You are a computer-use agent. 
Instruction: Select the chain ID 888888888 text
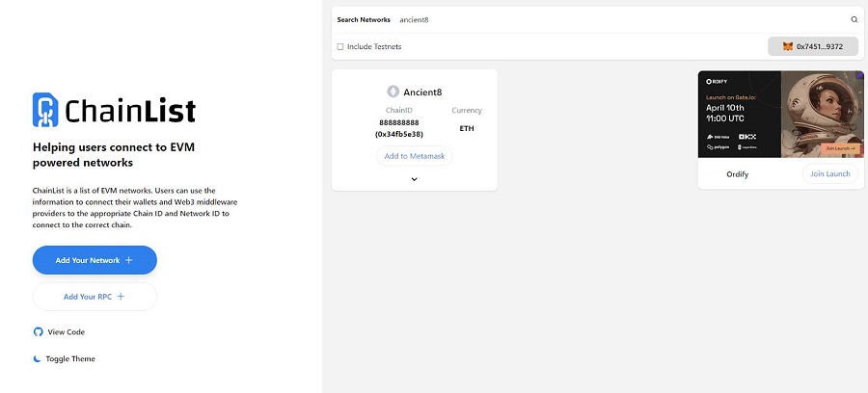point(399,122)
